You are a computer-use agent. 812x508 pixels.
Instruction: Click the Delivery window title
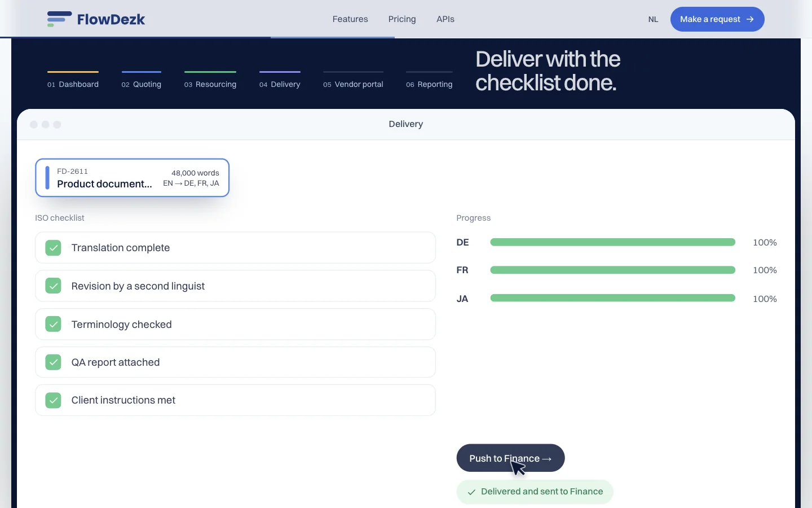(406, 124)
